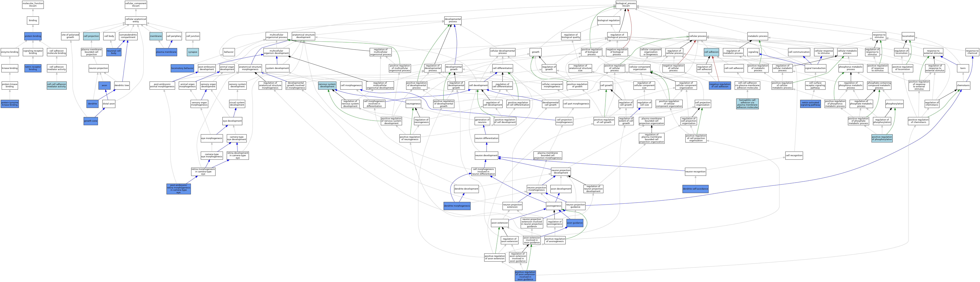Select the 'signaling receptor binding' node
The width and height of the screenshot is (980, 282).
point(33,52)
